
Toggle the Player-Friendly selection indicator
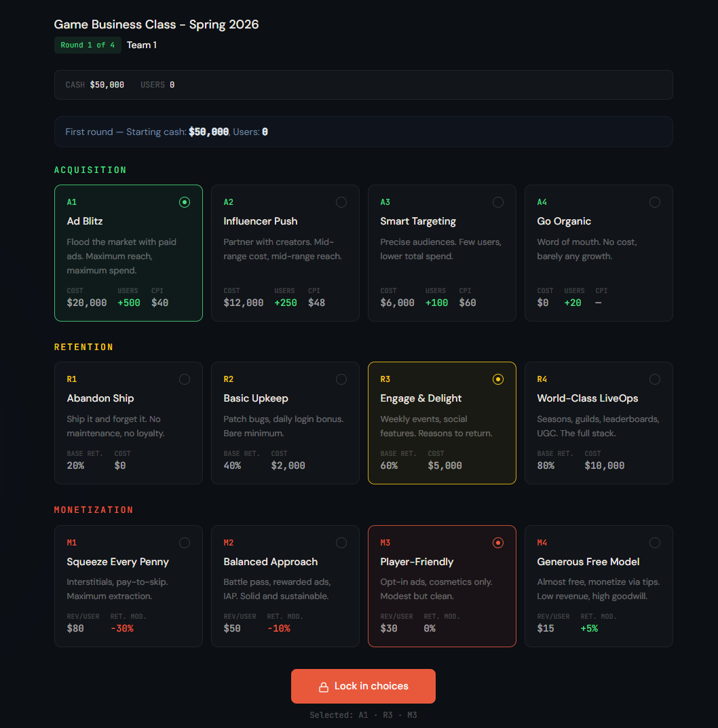498,542
